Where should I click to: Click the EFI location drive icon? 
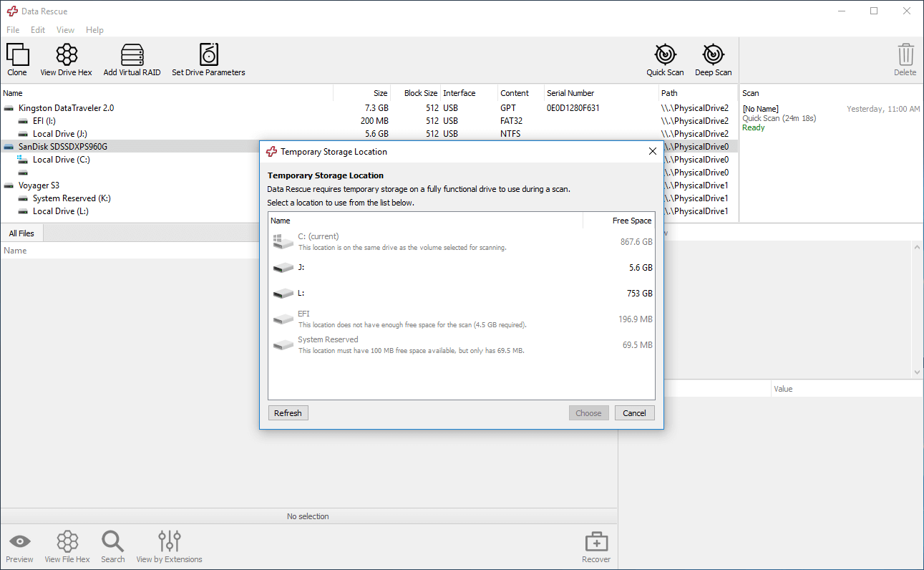click(x=283, y=319)
